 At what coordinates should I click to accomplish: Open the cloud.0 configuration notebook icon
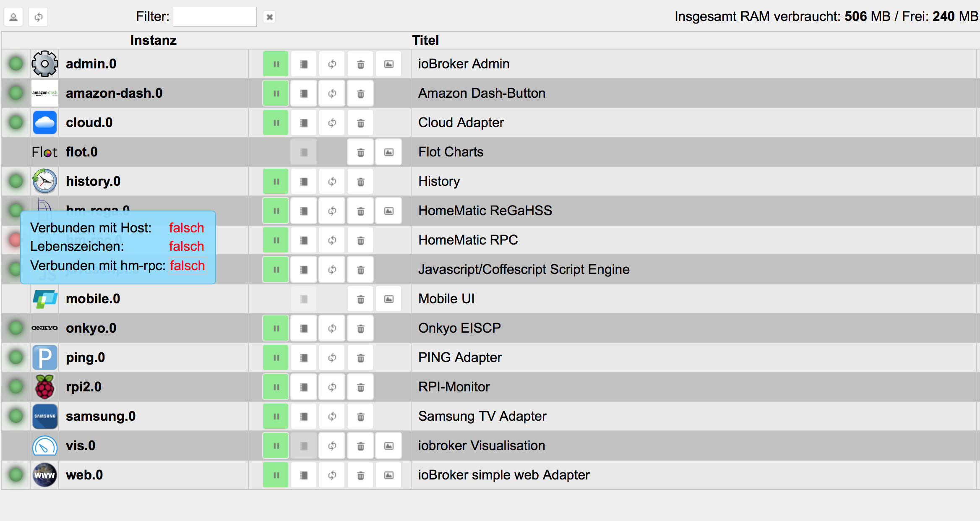coord(304,123)
